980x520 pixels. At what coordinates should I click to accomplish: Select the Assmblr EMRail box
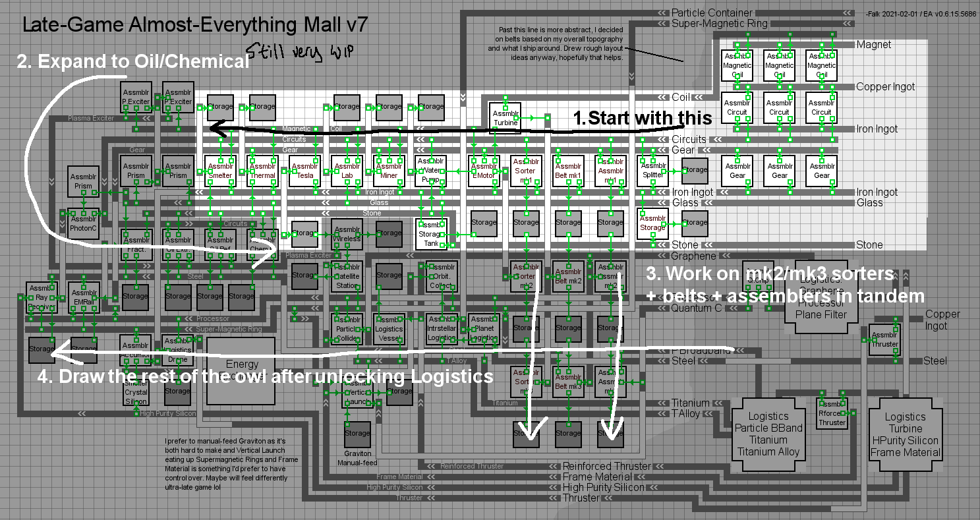pos(84,297)
